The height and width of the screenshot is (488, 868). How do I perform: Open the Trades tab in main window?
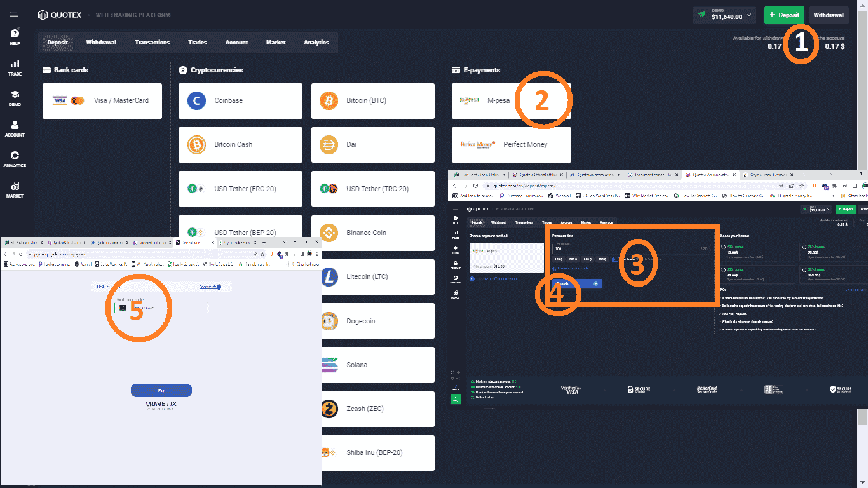coord(198,43)
